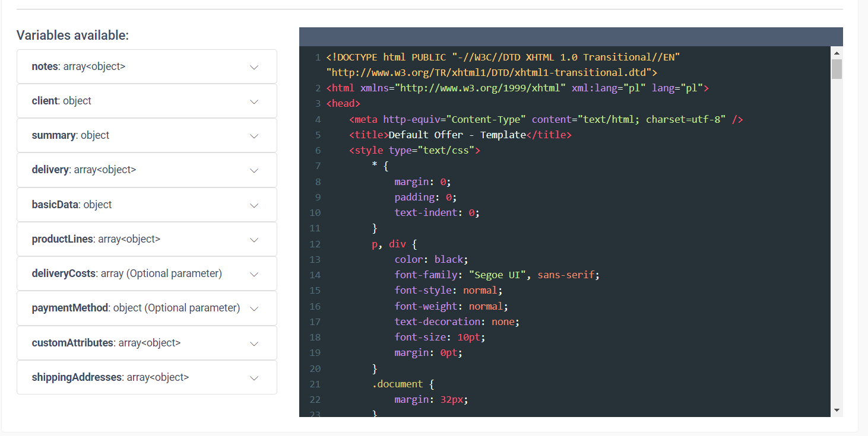Click the 'basicData' variable label
Screen dimensions: 868x436
coord(55,205)
